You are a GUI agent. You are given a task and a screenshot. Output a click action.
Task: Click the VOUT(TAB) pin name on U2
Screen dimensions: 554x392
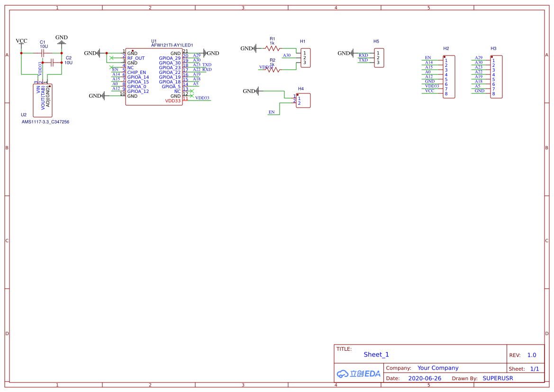[x=43, y=98]
